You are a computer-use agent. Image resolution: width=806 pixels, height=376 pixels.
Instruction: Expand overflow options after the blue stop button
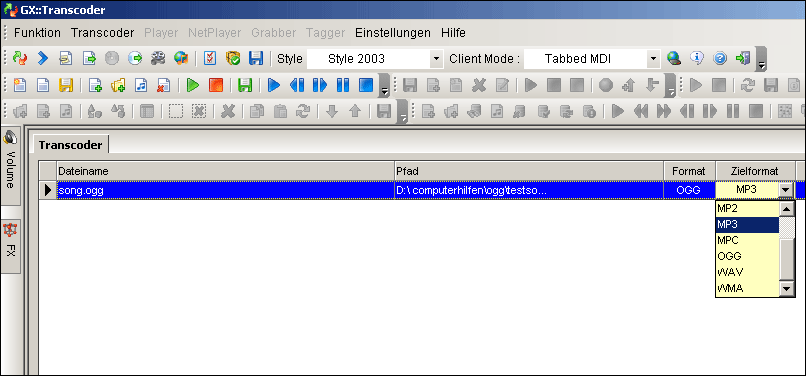pos(384,85)
